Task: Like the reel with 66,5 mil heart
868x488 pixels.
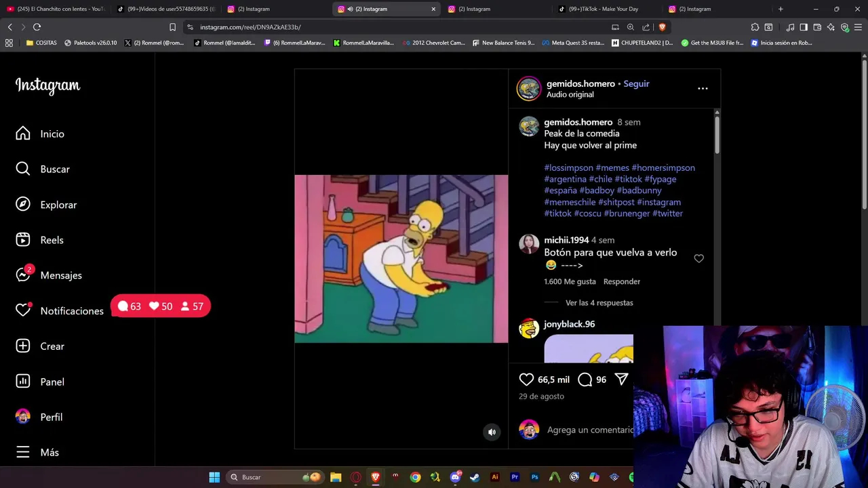Action: point(526,380)
